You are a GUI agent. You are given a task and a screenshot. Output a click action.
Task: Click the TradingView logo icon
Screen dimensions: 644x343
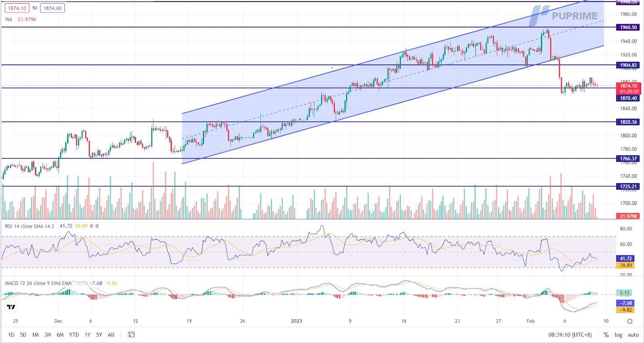(x=11, y=307)
